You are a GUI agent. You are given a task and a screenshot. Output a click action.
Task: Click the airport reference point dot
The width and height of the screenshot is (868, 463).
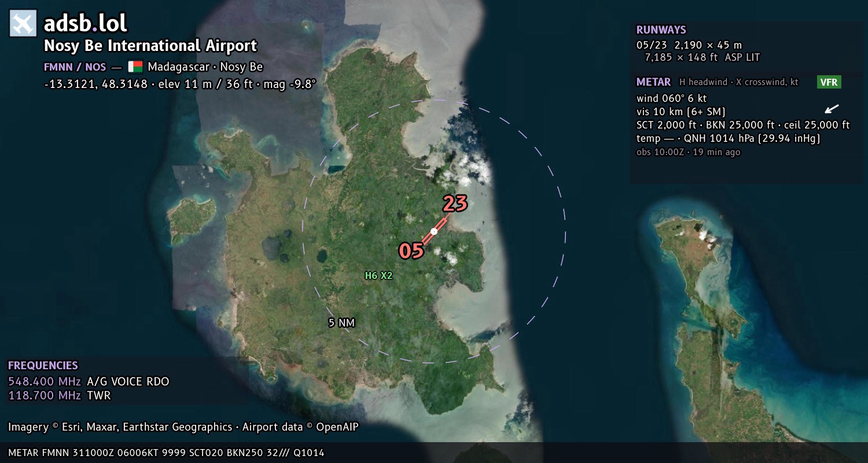point(434,231)
